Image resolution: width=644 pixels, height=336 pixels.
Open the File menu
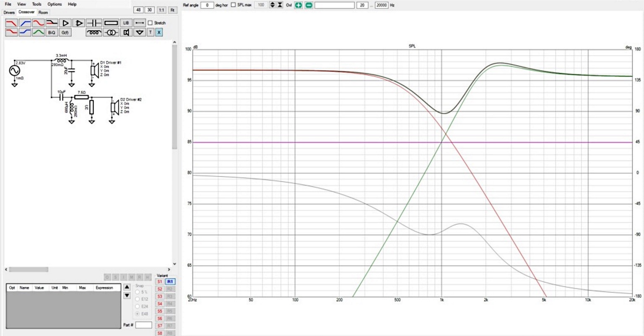pyautogui.click(x=8, y=4)
